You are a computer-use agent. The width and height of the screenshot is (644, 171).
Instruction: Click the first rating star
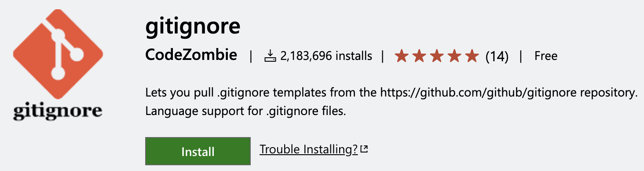point(400,56)
